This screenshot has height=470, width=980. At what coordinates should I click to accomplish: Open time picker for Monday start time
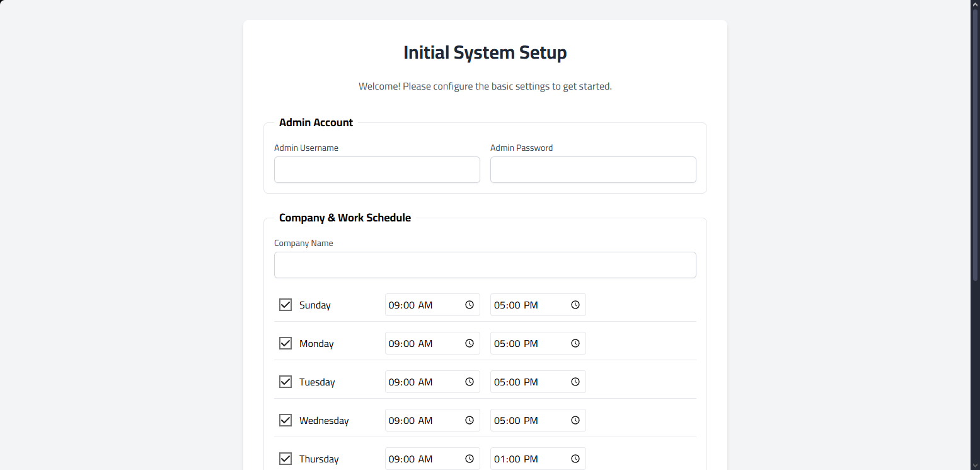point(470,343)
